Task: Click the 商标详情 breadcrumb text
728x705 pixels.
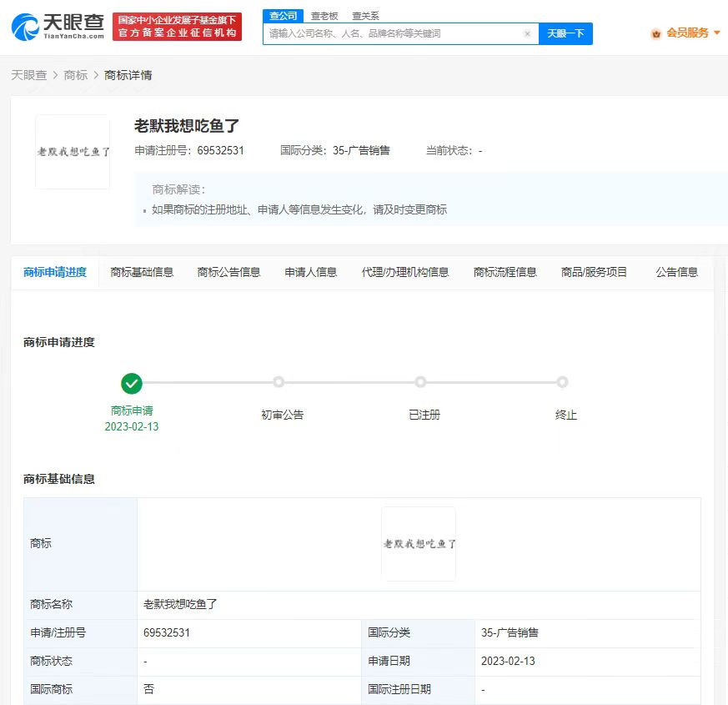Action: (x=128, y=75)
